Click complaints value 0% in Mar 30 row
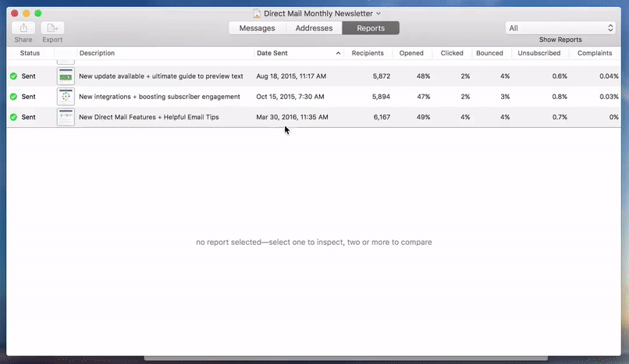The width and height of the screenshot is (629, 364). pos(613,117)
